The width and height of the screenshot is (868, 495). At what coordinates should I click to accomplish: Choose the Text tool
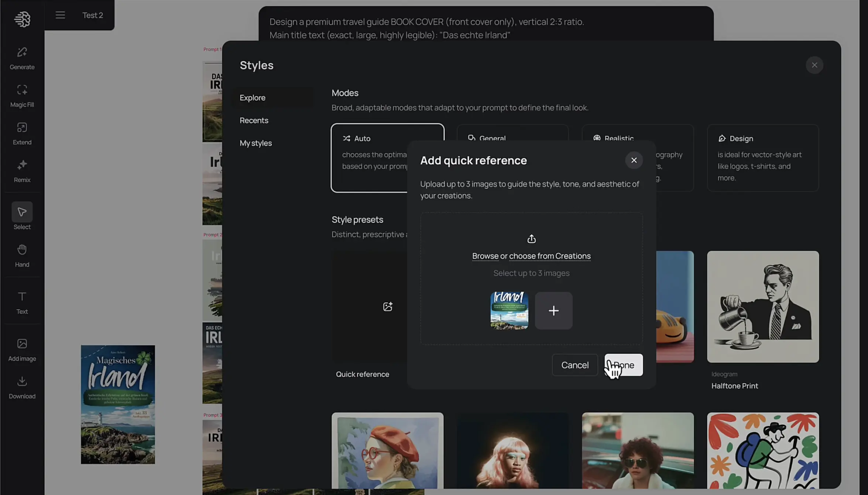(x=22, y=303)
